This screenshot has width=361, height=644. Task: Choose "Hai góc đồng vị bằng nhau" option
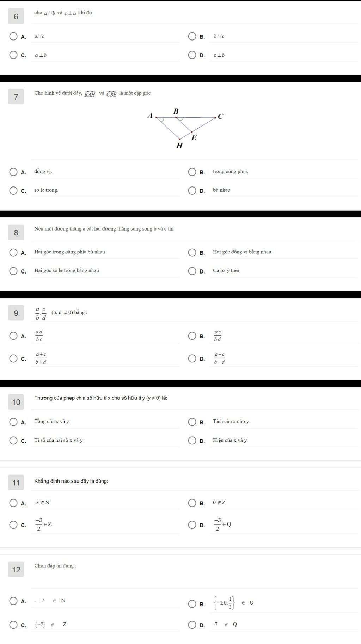click(192, 252)
